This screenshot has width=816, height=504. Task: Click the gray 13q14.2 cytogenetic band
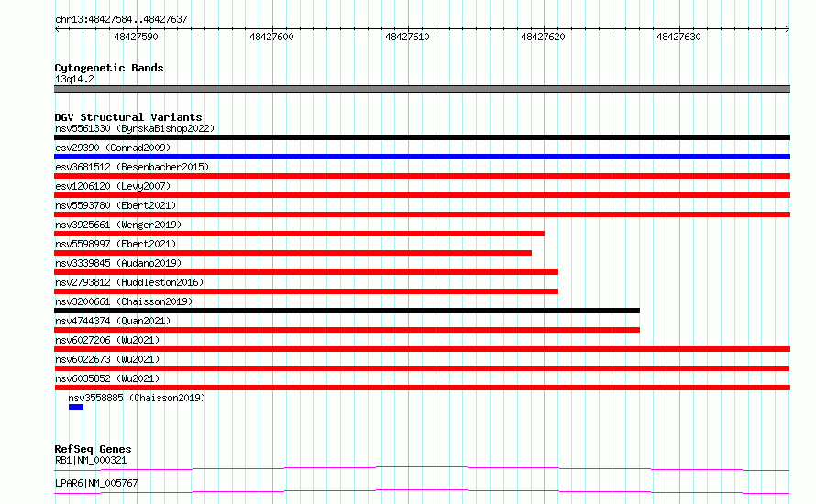[422, 89]
